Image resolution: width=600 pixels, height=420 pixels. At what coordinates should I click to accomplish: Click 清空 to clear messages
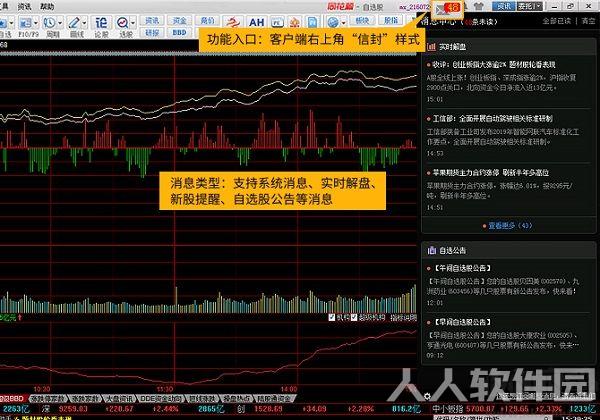click(589, 21)
